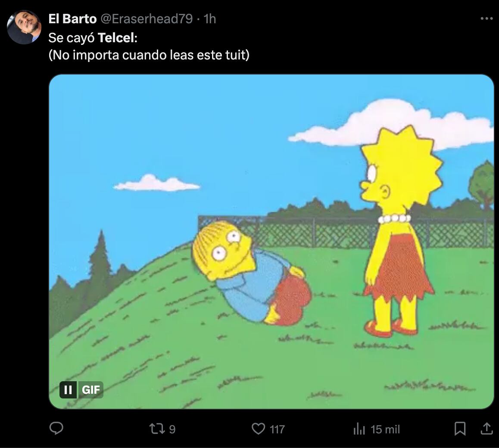The height and width of the screenshot is (448, 499).
Task: Click the 117 likes count
Action: pyautogui.click(x=277, y=429)
